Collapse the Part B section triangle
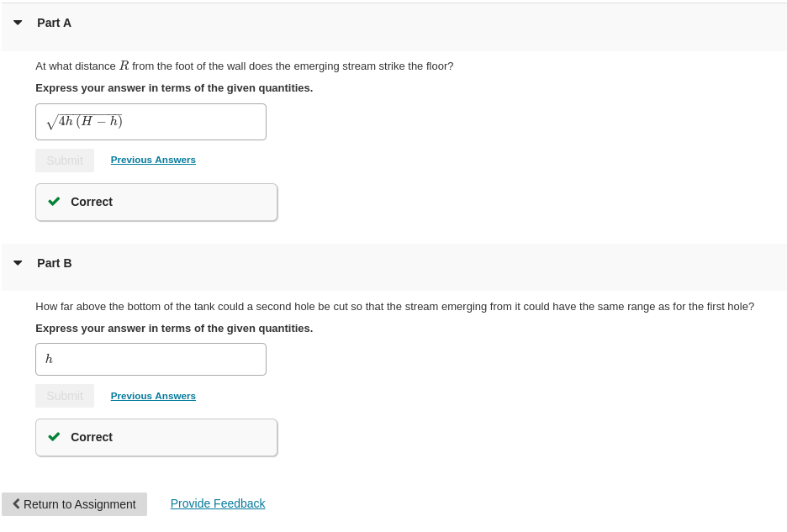 coord(18,263)
